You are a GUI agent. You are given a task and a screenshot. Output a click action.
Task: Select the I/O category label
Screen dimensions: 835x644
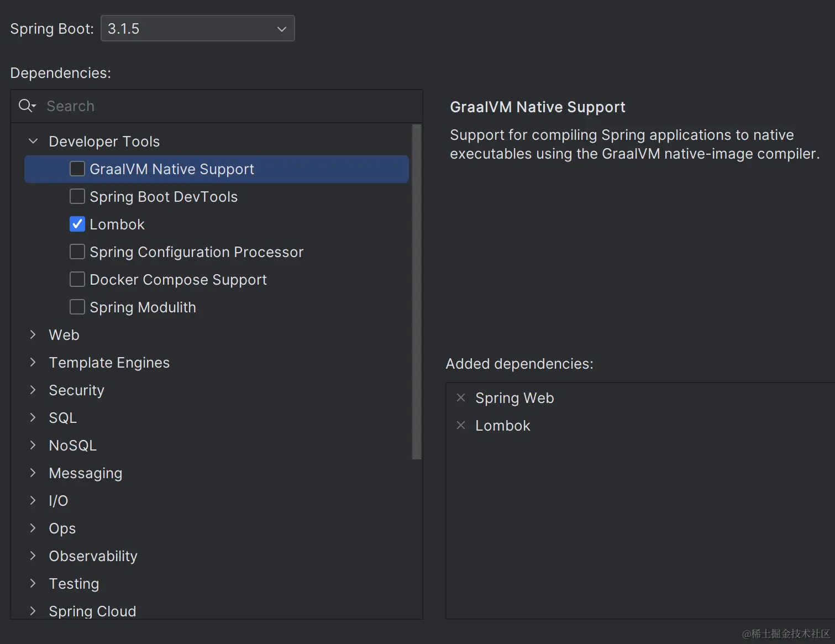click(59, 501)
